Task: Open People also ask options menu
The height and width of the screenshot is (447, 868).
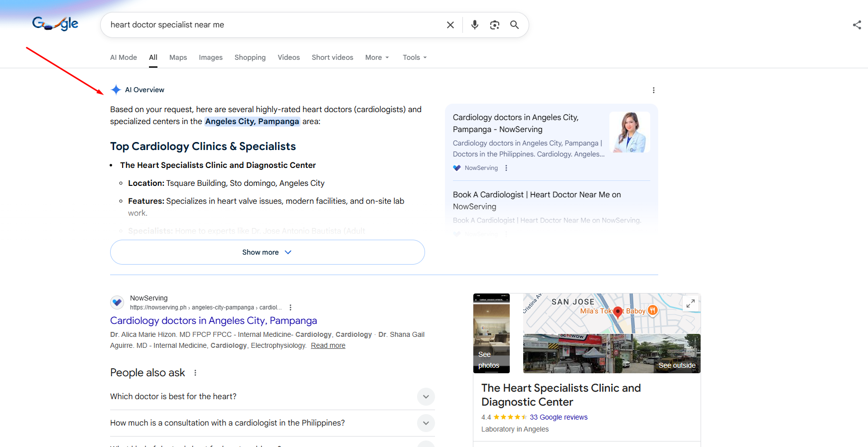Action: [195, 373]
